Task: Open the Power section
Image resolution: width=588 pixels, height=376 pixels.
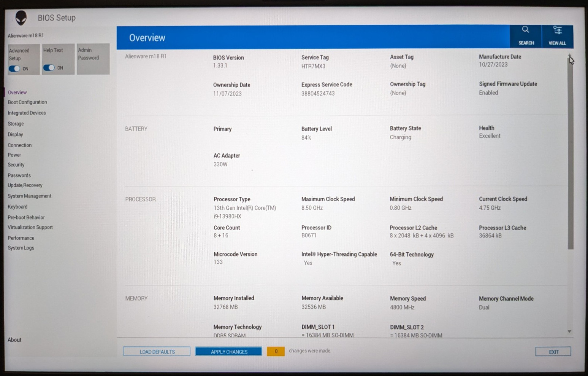Action: coord(14,155)
